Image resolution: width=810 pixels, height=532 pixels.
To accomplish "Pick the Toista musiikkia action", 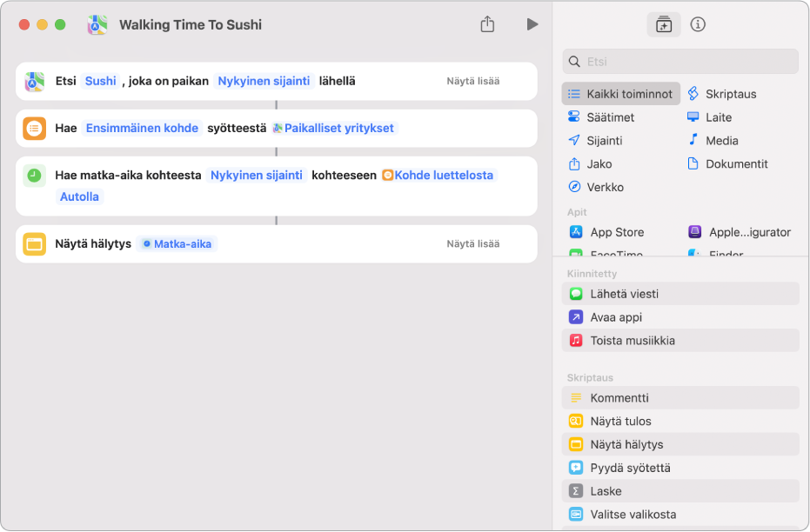I will click(632, 341).
